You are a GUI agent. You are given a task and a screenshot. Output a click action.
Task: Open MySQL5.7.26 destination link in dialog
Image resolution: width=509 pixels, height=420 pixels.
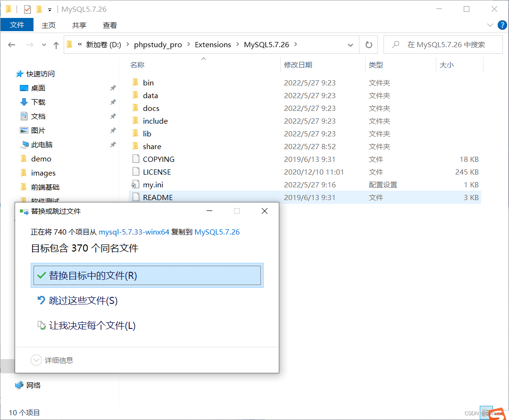pyautogui.click(x=217, y=232)
